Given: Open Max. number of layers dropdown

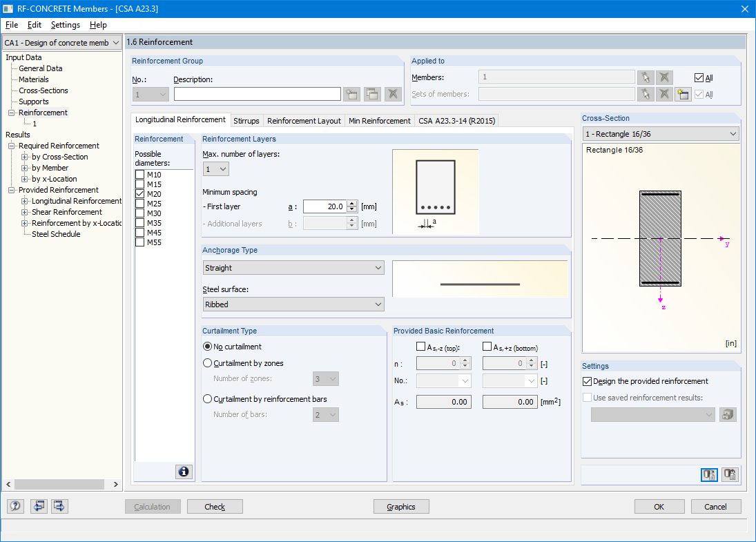Looking at the screenshot, I should pyautogui.click(x=215, y=169).
